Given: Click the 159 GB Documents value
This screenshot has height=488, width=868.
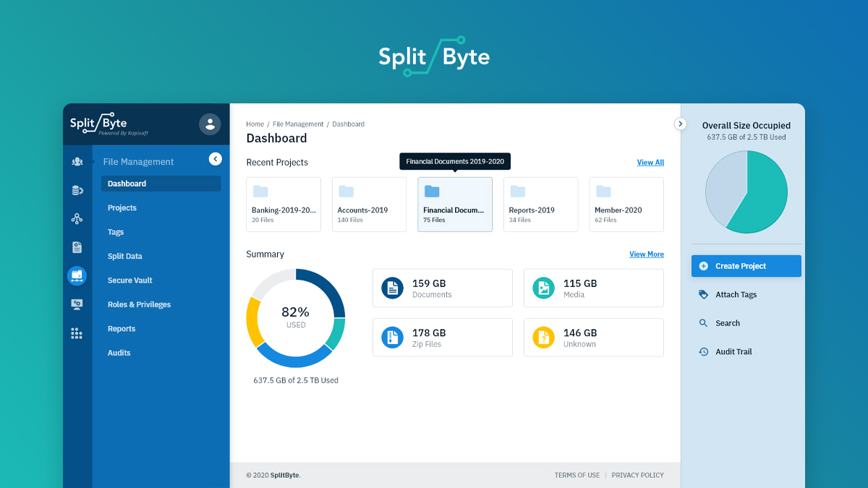Looking at the screenshot, I should (428, 283).
